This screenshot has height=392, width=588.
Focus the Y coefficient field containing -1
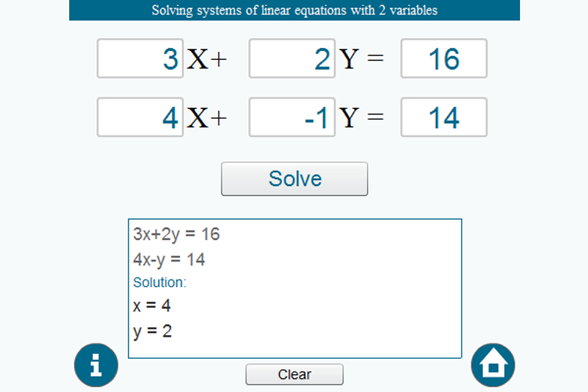pyautogui.click(x=292, y=117)
